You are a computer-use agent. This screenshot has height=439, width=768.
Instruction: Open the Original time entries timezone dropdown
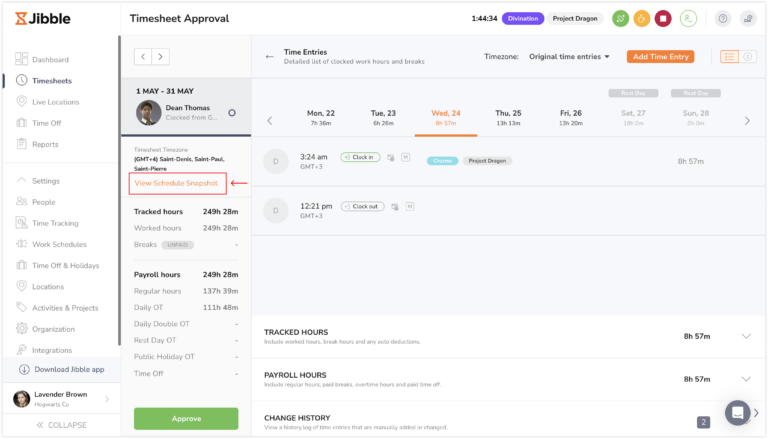[x=569, y=57]
